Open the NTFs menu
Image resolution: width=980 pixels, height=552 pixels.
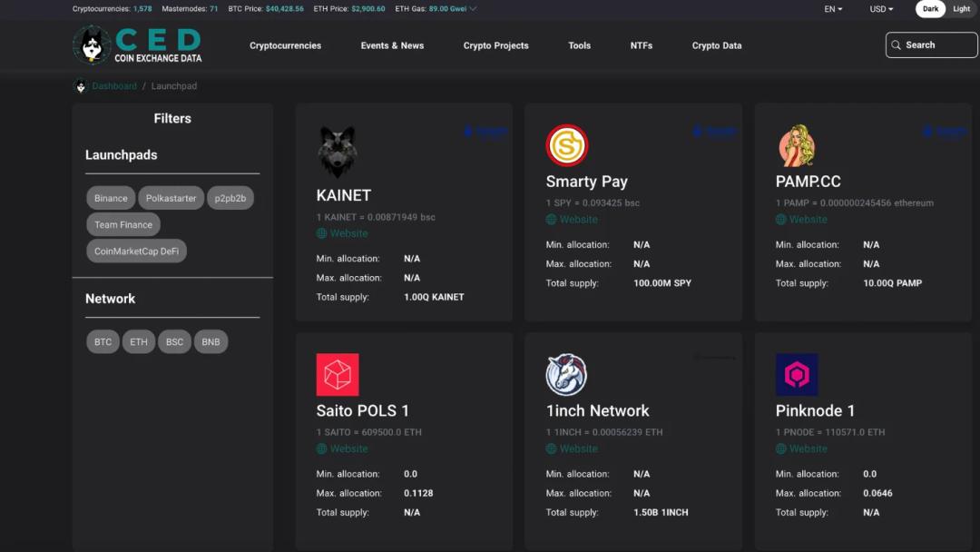[642, 45]
